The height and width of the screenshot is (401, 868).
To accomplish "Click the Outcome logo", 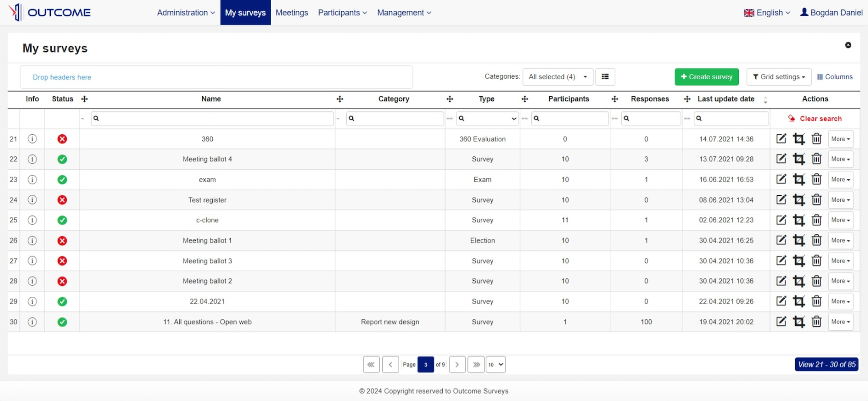I will click(49, 12).
